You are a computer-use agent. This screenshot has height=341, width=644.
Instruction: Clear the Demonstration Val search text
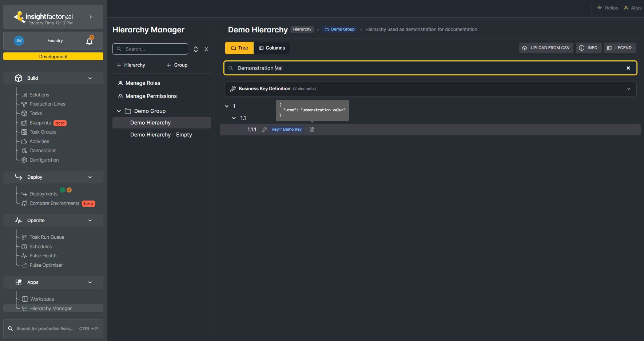(628, 68)
